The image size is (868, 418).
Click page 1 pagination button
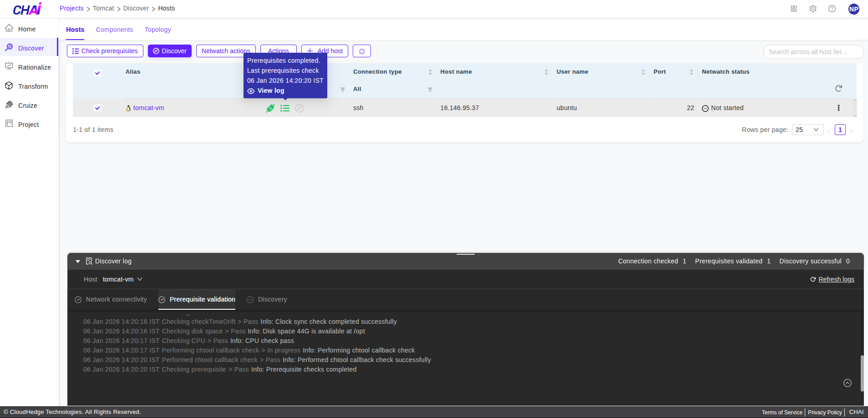coord(840,130)
